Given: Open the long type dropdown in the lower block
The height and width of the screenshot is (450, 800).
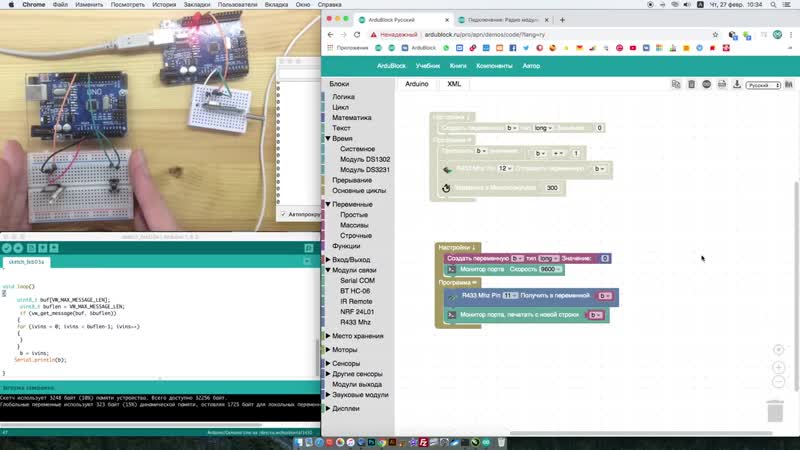Looking at the screenshot, I should tap(548, 259).
